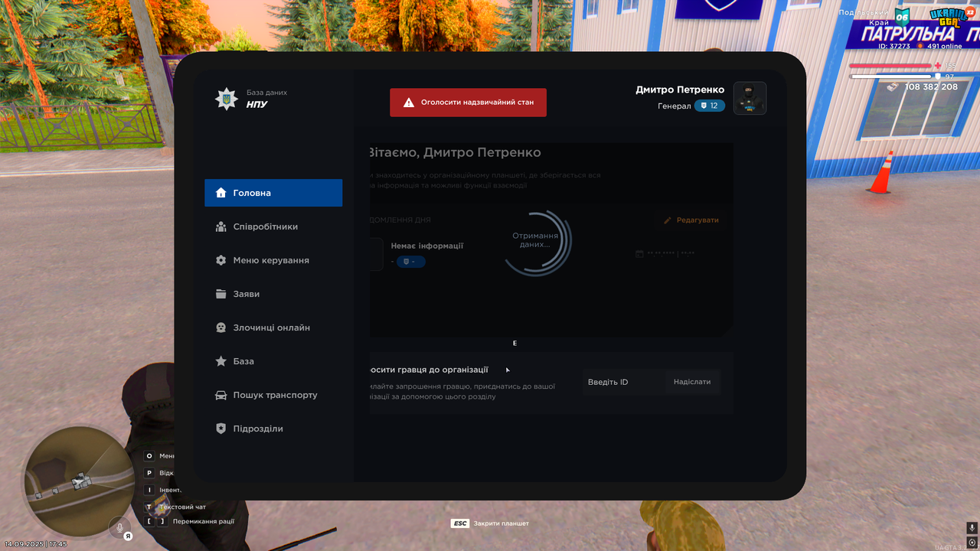Click the small microphone icon at screen corner
Screen dimensions: 980x551
coord(972,527)
